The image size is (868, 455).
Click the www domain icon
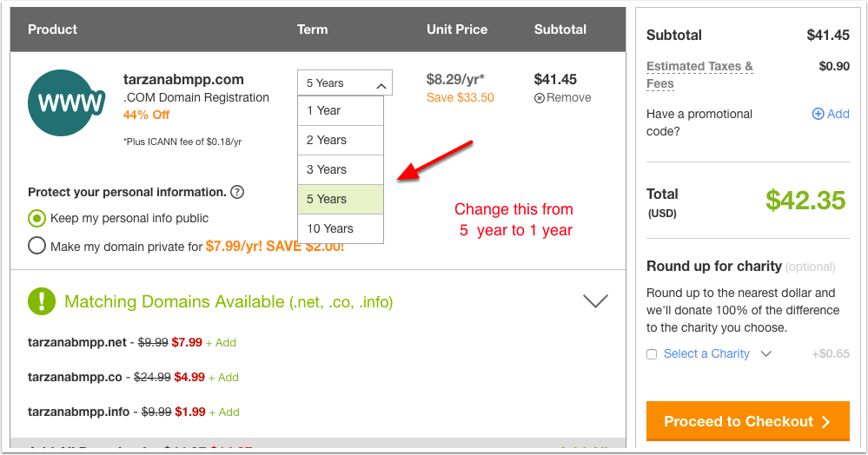[x=66, y=103]
